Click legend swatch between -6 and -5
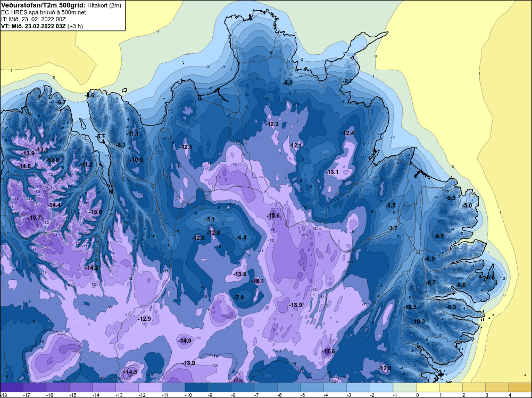The height and width of the screenshot is (398, 532). click(x=289, y=387)
